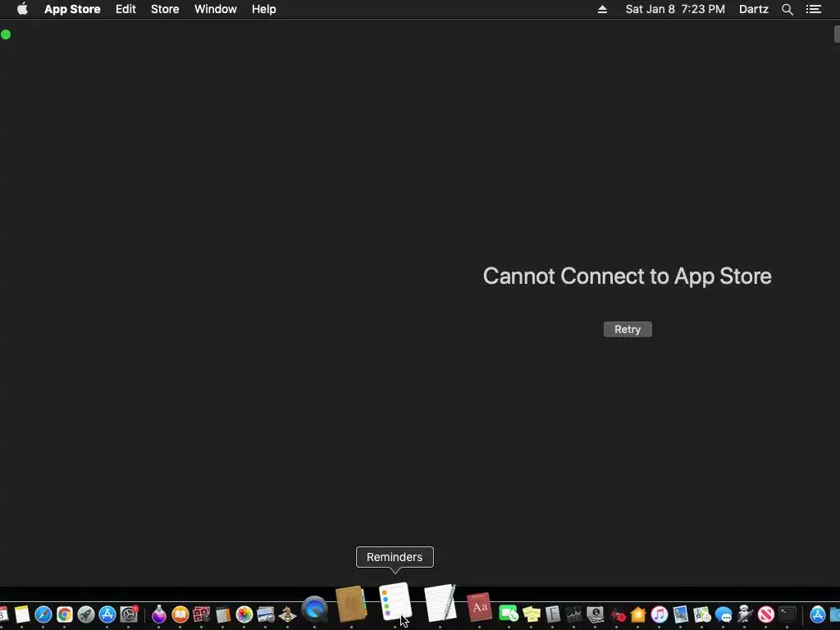Screen dimensions: 840x630
Task: Open the Dartz user menu
Action: pos(754,9)
